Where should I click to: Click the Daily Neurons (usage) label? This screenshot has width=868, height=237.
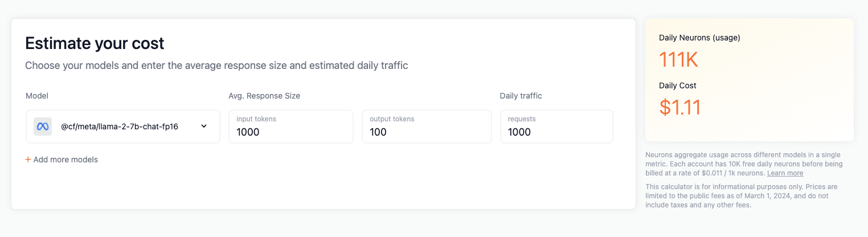point(699,38)
